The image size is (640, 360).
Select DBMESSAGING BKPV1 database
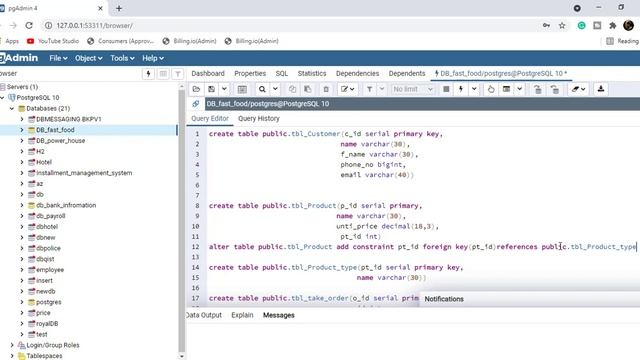point(69,119)
